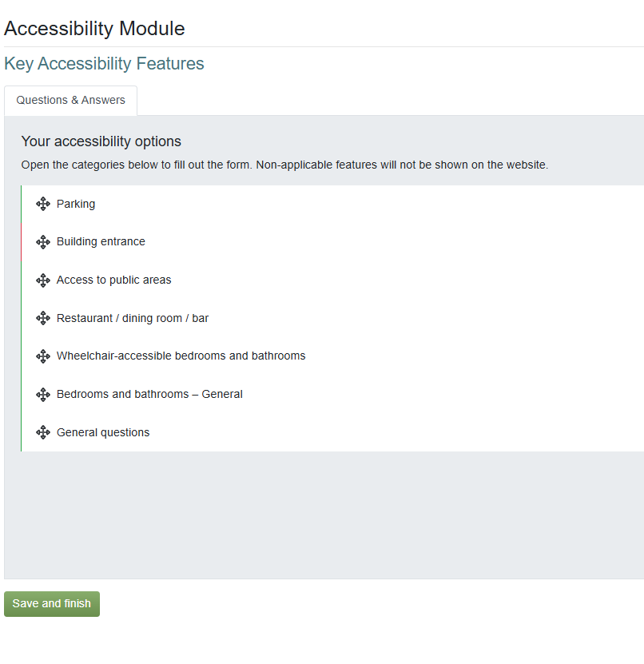This screenshot has width=644, height=664.
Task: Click the Save and finish button
Action: click(x=52, y=604)
